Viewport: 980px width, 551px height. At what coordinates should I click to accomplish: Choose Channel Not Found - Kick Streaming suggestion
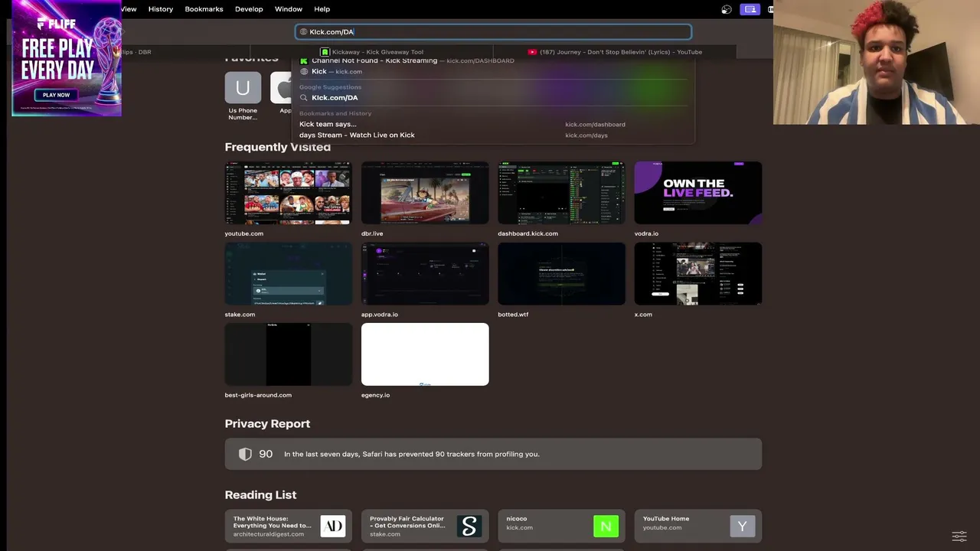click(494, 60)
